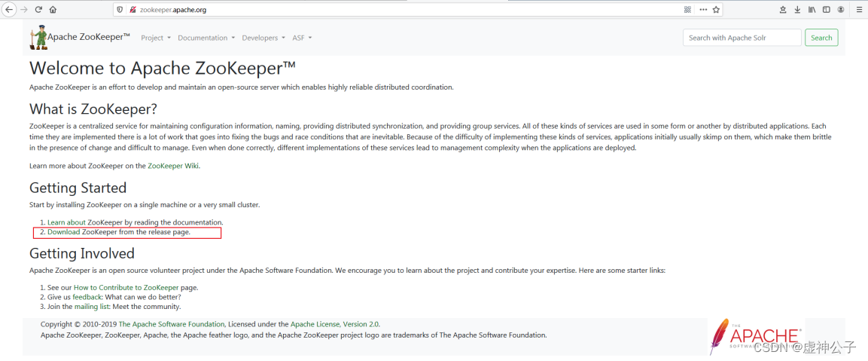Open the feedback link
868x361 pixels.
87,297
